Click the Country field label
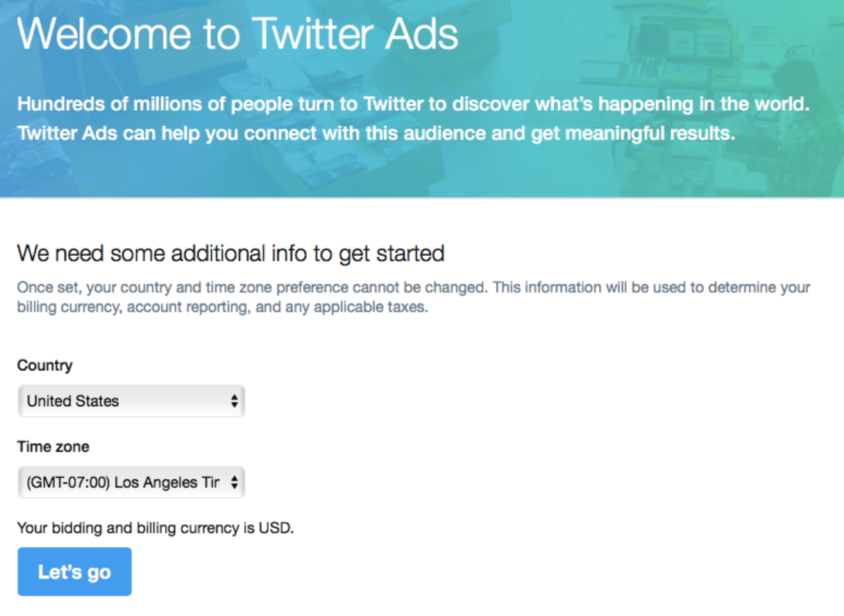The width and height of the screenshot is (844, 616). coord(45,365)
